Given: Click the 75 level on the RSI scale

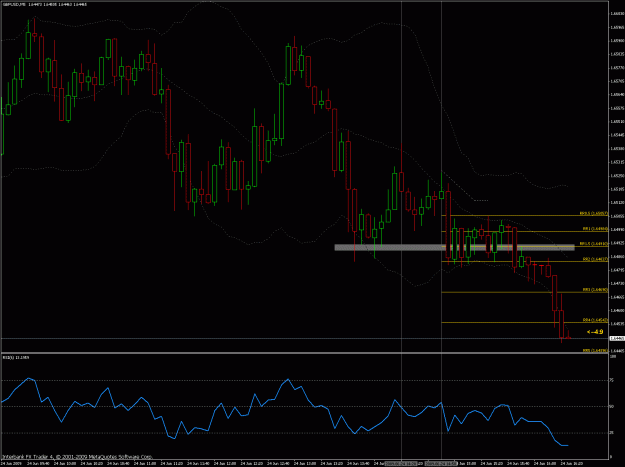Looking at the screenshot, I should point(612,381).
